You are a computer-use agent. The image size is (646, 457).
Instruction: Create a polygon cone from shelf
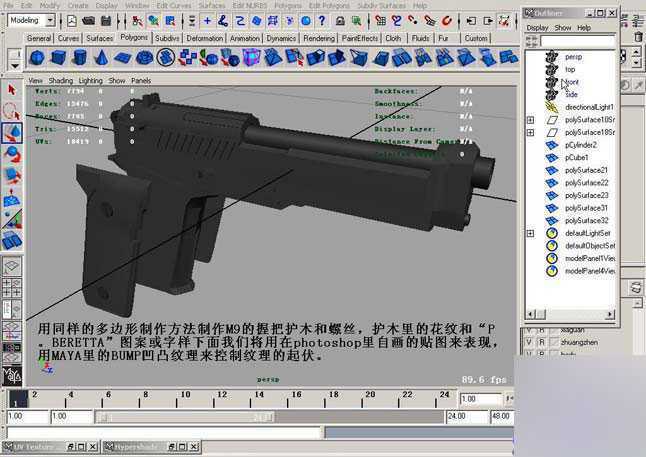pyautogui.click(x=101, y=57)
